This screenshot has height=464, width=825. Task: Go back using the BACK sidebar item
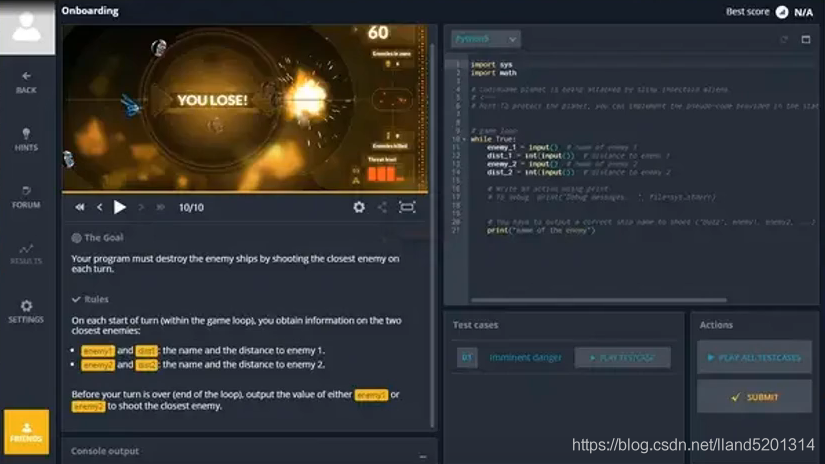point(26,83)
